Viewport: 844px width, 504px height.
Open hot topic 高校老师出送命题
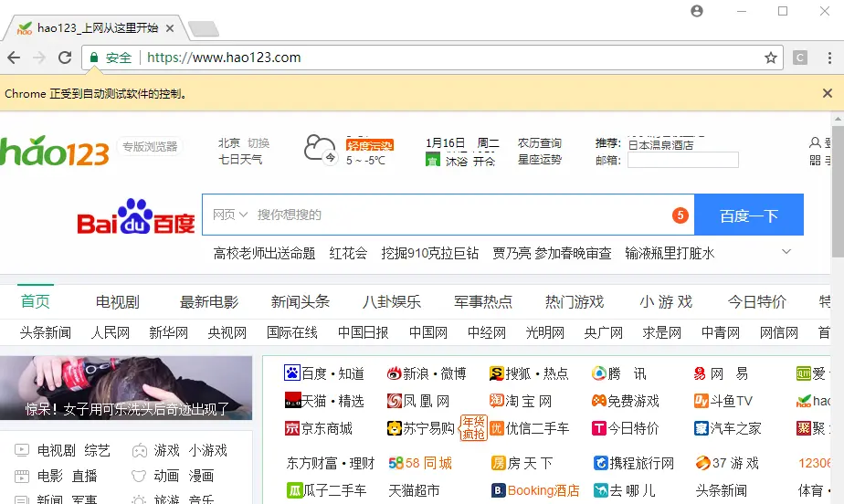point(264,253)
